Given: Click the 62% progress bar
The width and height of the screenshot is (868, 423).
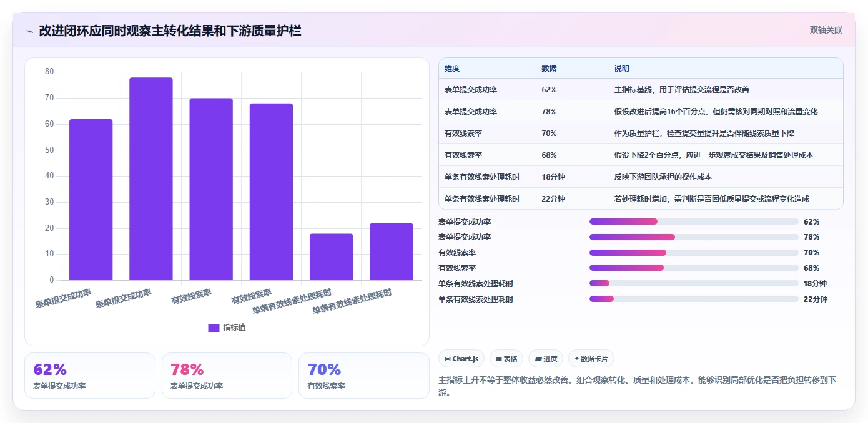Looking at the screenshot, I should 694,221.
